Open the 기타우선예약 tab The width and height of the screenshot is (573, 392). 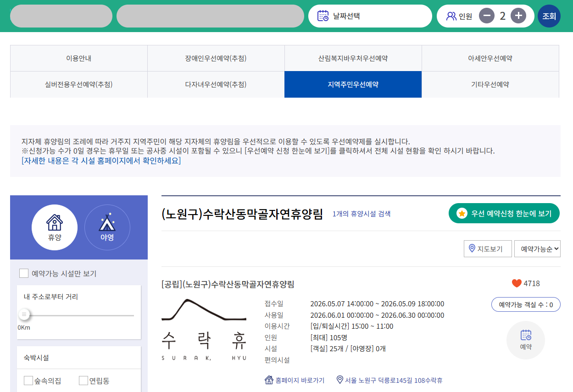[x=490, y=84]
